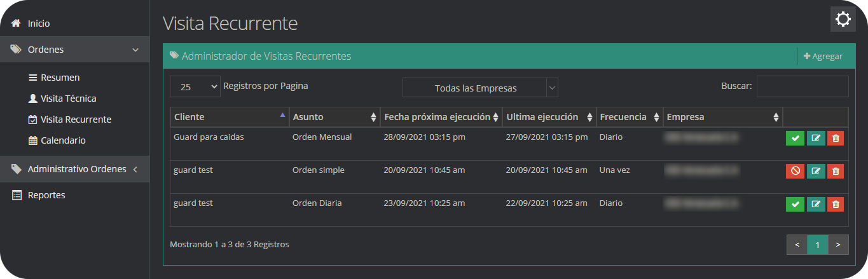Collapse the Ordenes menu chevron
Image resolution: width=868 pixels, height=279 pixels.
[x=135, y=50]
